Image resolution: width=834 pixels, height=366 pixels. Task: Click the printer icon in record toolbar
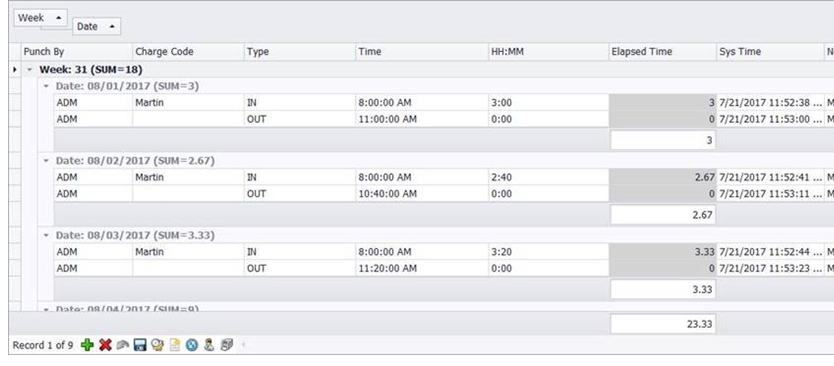pos(227,345)
